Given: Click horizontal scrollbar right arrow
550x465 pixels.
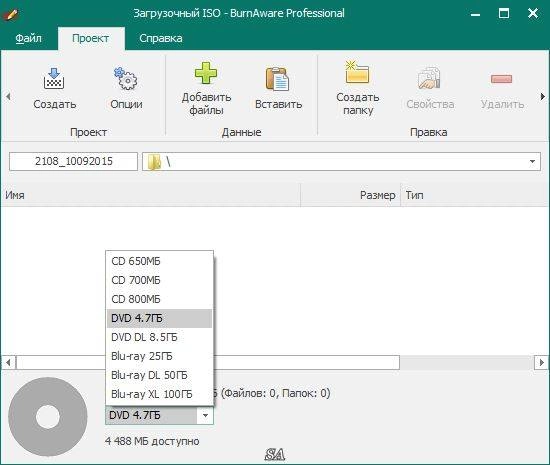Looking at the screenshot, I should pyautogui.click(x=541, y=362).
